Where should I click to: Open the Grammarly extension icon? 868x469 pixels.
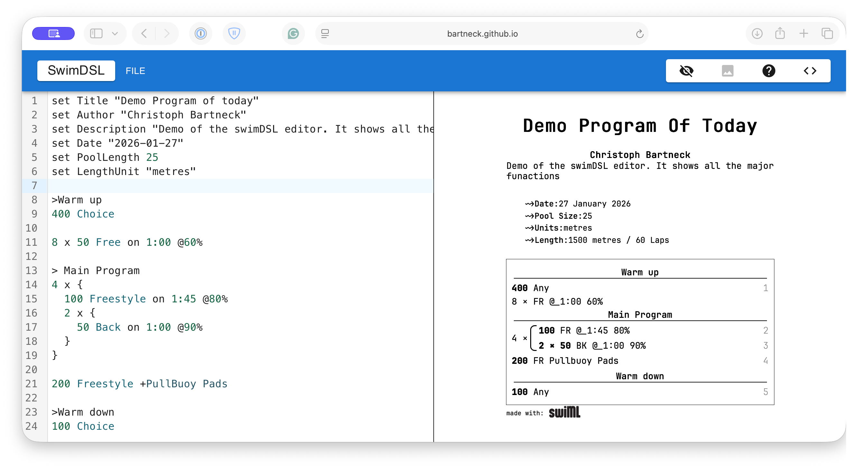click(x=293, y=34)
